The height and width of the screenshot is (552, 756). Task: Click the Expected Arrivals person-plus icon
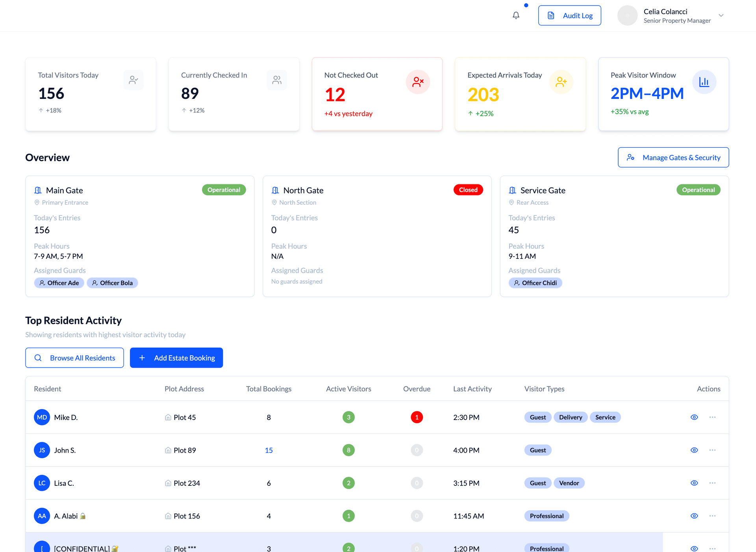tap(561, 82)
